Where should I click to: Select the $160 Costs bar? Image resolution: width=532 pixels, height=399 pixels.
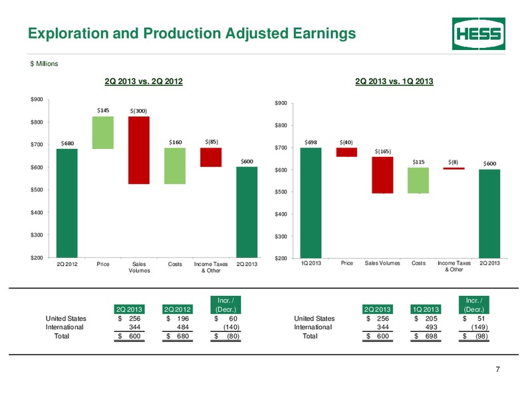click(175, 166)
